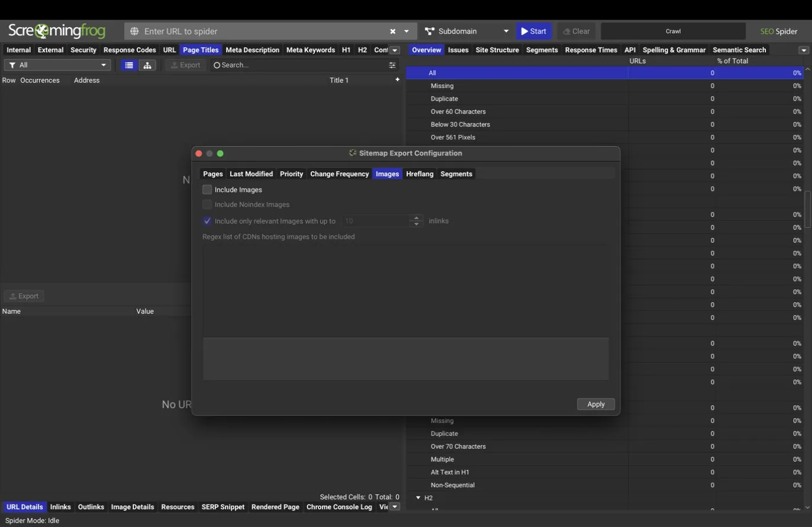Open URL history dropdown arrow
The width and height of the screenshot is (812, 527).
407,31
